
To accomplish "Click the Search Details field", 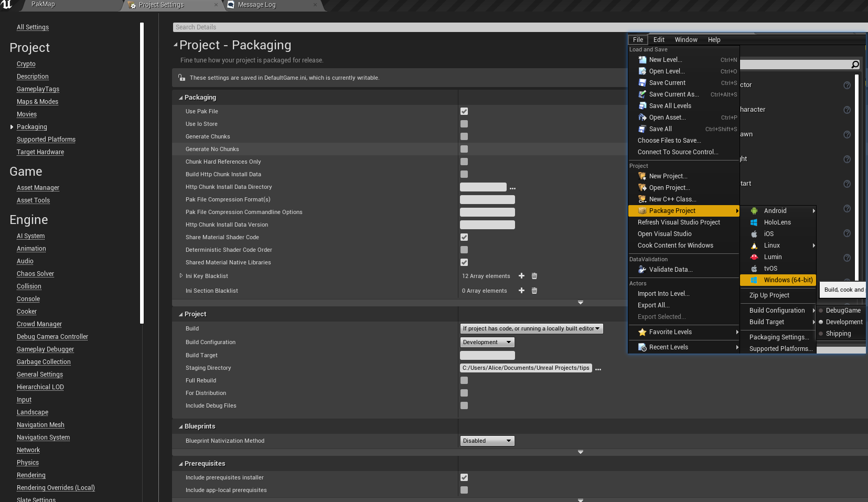I will [519, 27].
